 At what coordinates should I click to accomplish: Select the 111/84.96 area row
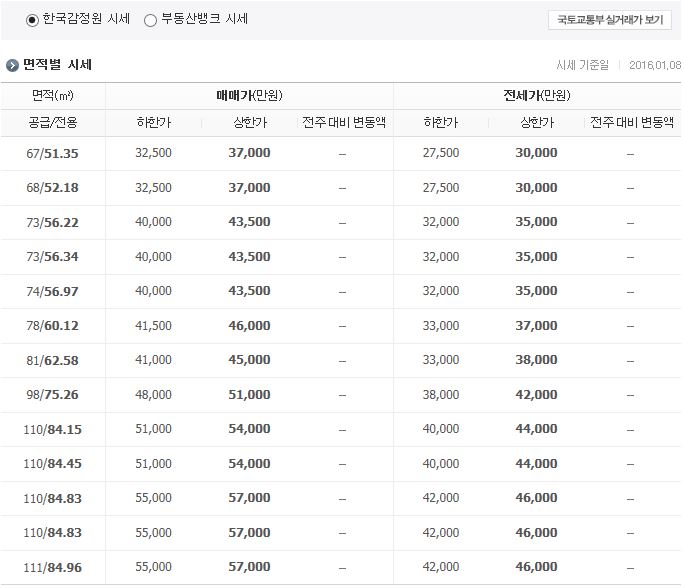click(x=341, y=567)
